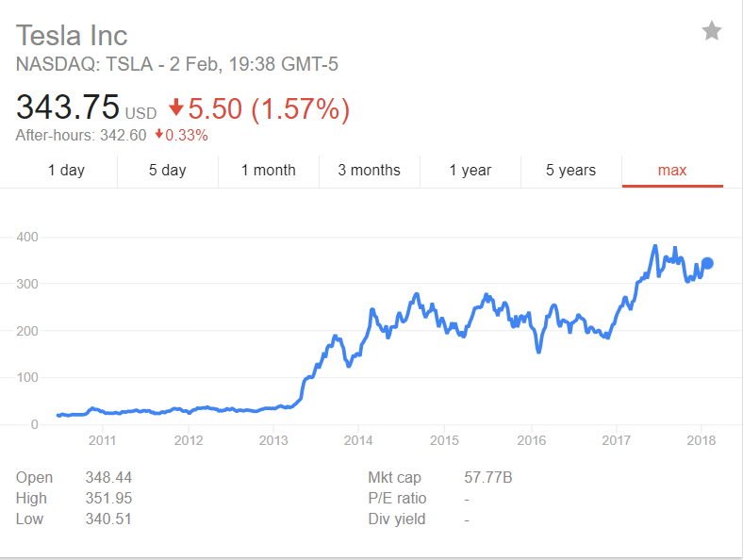Switch to the 5 day tab

[168, 170]
